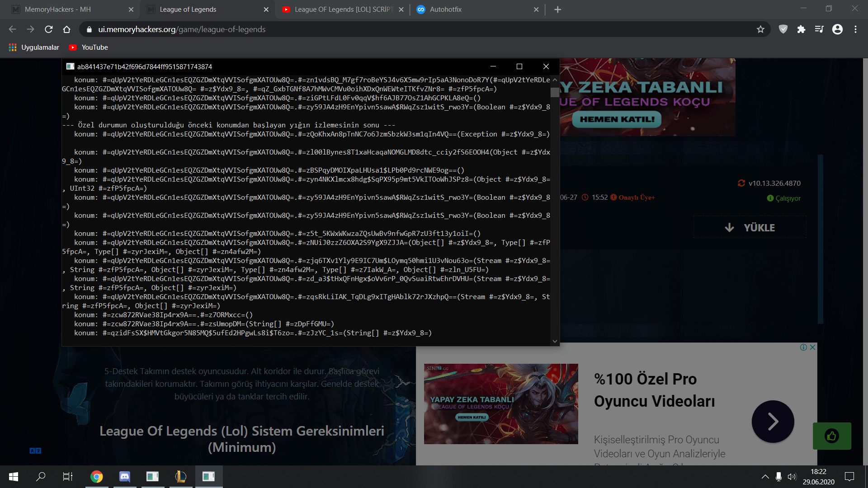Click the v10.13.326.4870 version text
Viewport: 868px width, 488px height.
tap(774, 183)
